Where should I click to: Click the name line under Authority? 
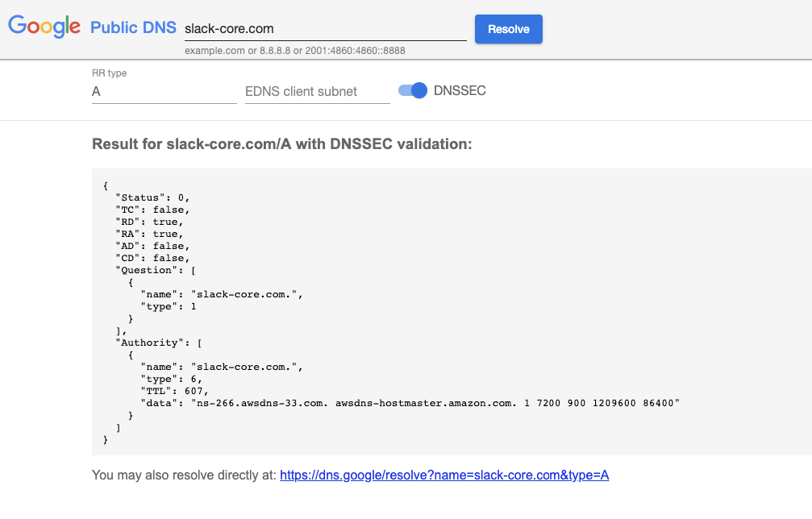(x=222, y=367)
